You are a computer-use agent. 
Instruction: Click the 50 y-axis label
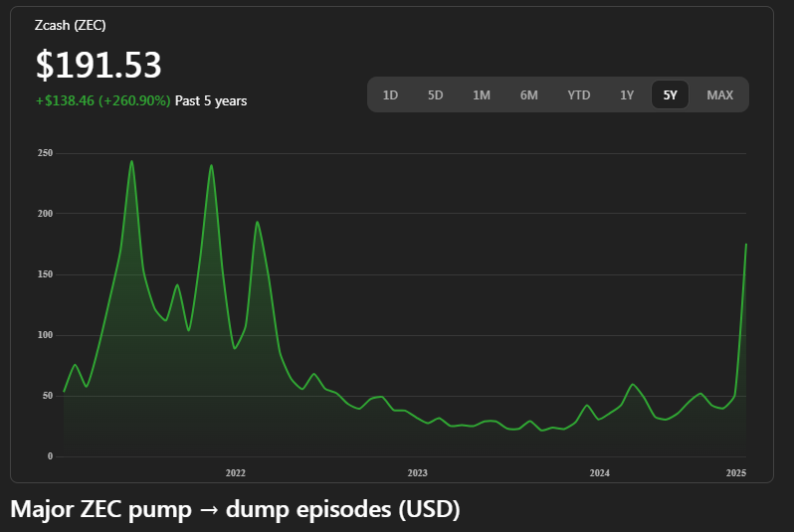(x=48, y=396)
